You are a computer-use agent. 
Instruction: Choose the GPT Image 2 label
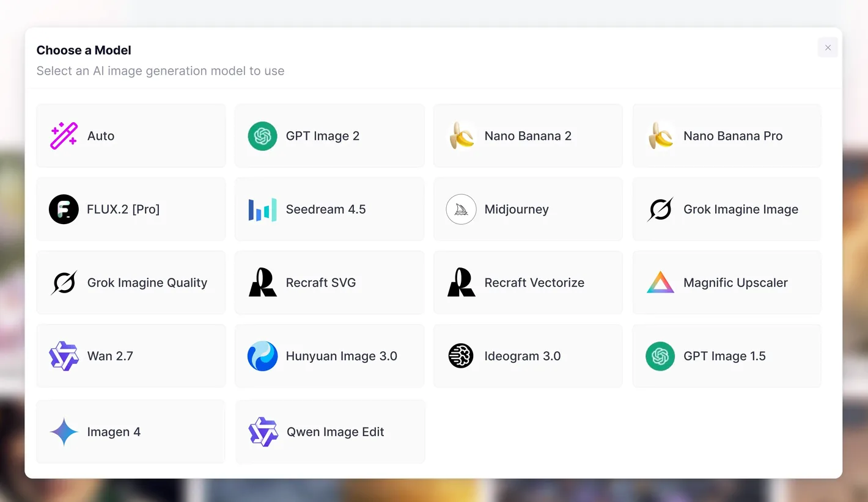coord(323,136)
